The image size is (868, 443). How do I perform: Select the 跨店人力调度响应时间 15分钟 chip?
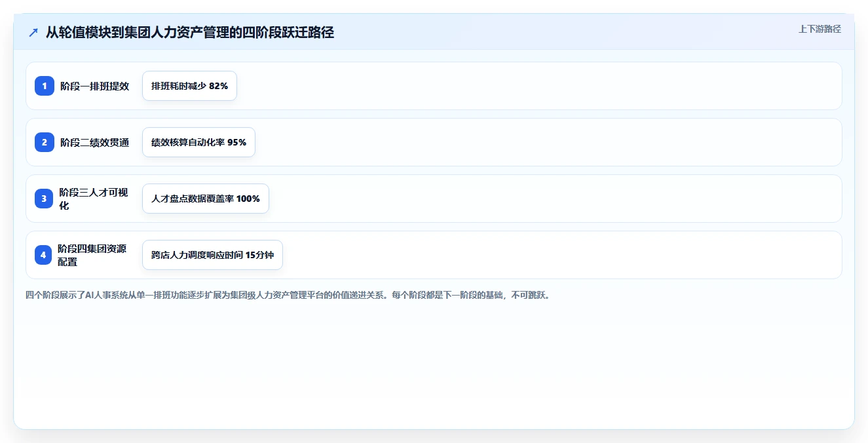(212, 255)
